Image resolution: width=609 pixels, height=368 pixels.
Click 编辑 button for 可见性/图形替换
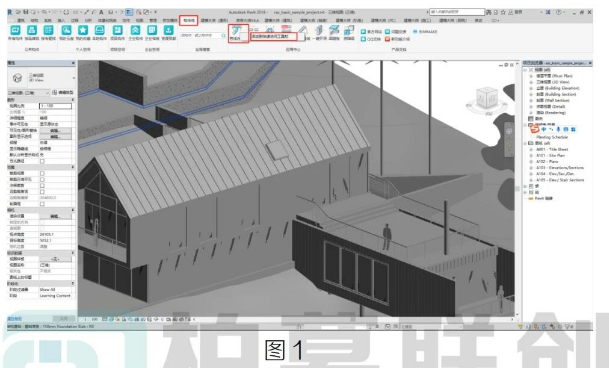tap(55, 131)
